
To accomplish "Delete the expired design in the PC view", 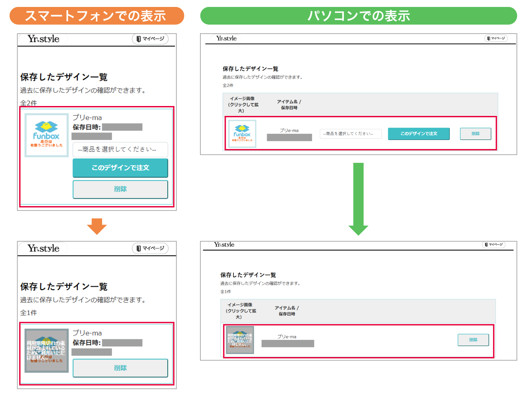I will pyautogui.click(x=473, y=340).
